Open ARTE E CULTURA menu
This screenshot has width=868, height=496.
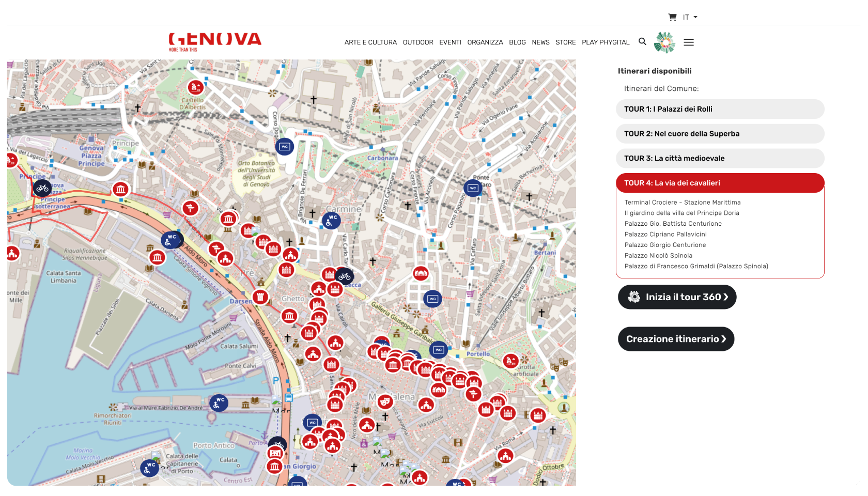(370, 42)
